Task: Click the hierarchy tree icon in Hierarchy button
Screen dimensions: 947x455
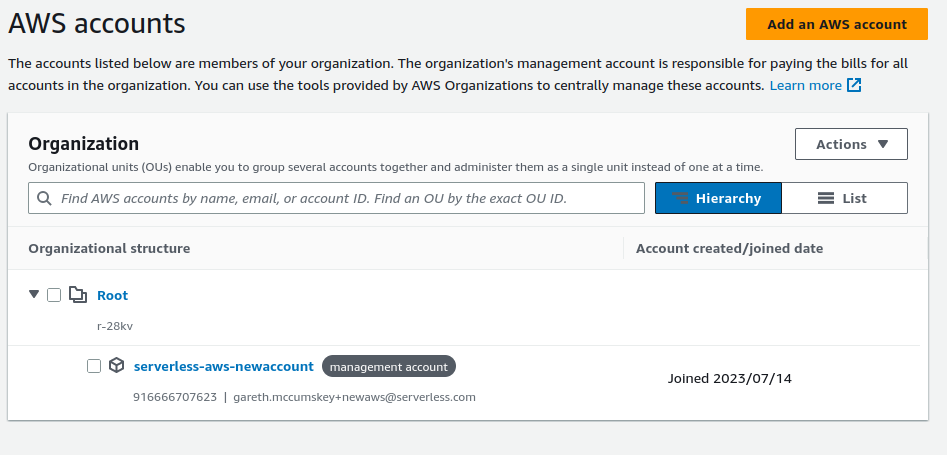Action: (x=680, y=198)
